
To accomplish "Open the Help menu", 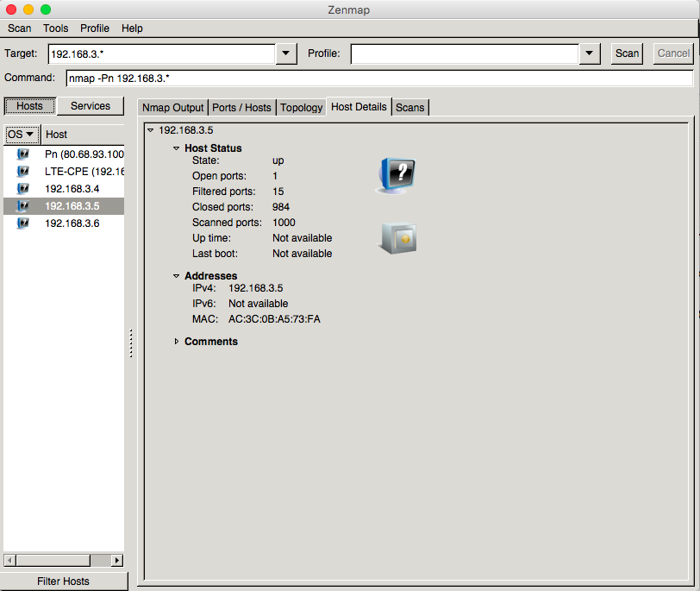I will click(x=132, y=28).
